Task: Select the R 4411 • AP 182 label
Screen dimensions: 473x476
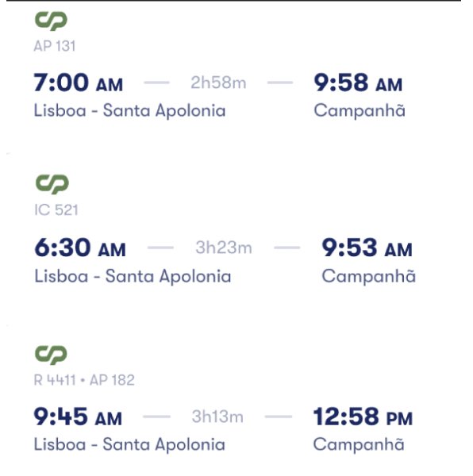Action: pos(84,380)
